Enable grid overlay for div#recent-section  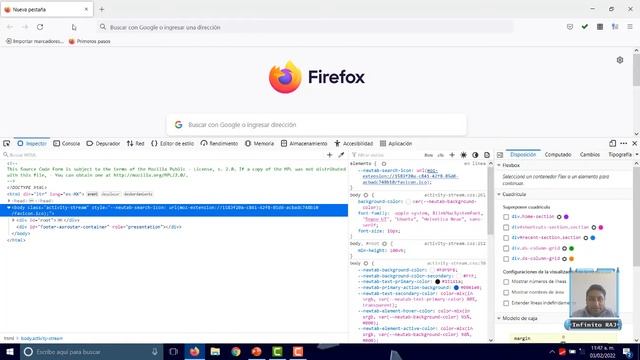click(x=506, y=238)
